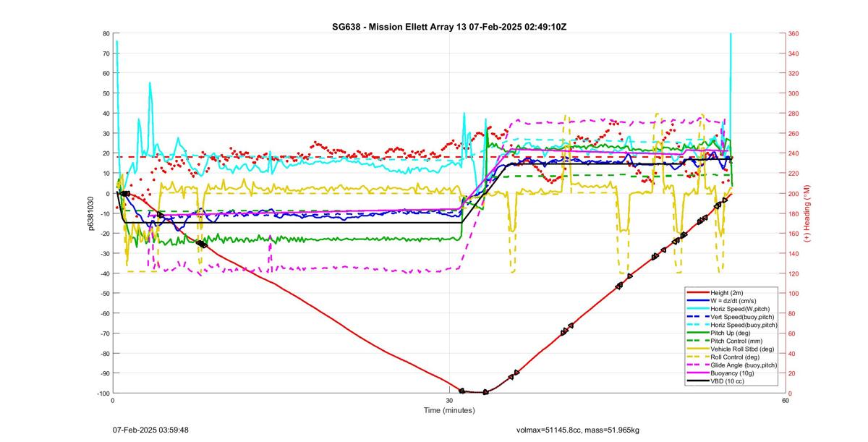Click the footer timestamp '07-Feb-2025 03:59:48'
The height and width of the screenshot is (442, 868).
point(150,430)
